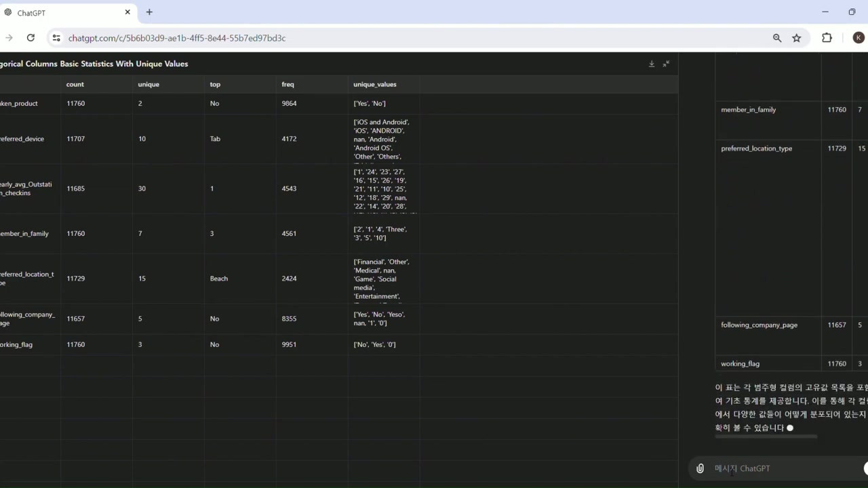Reload the page with browser refresh icon
Screen dimensions: 868x488
pos(31,38)
